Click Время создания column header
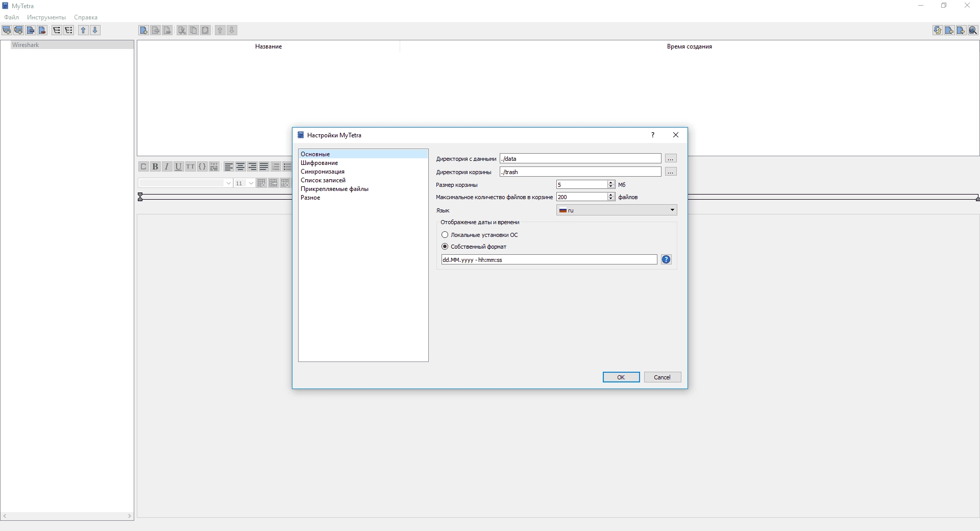 (x=690, y=46)
